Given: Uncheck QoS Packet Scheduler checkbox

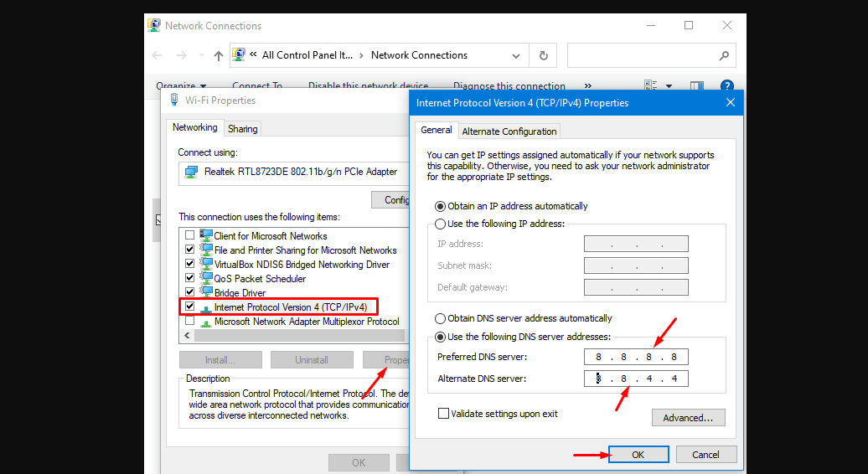Looking at the screenshot, I should pos(190,278).
